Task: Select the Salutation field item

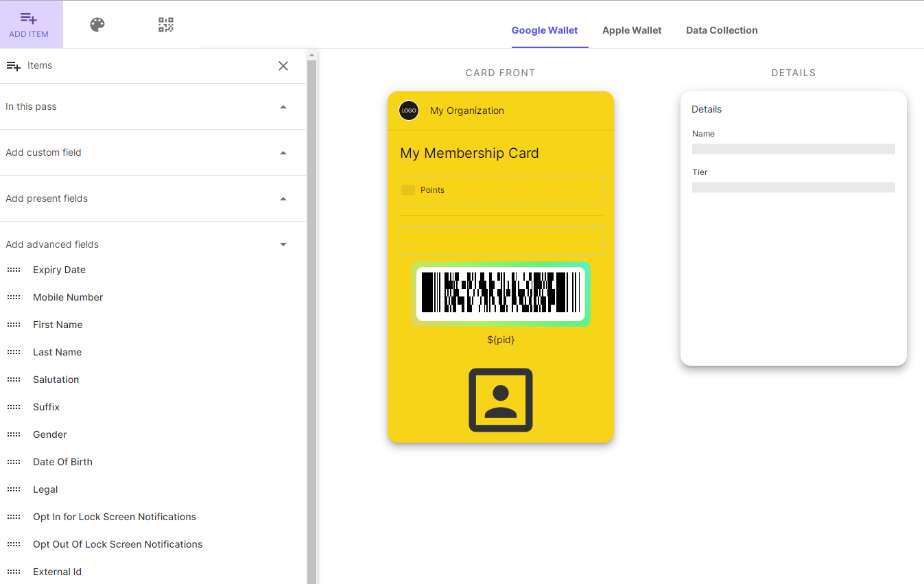Action: point(56,379)
